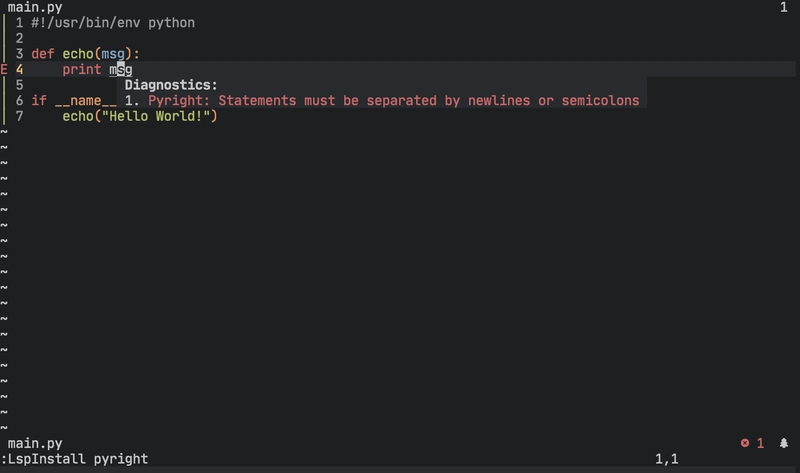
Task: Click the Pyright diagnostic error message
Action: [x=393, y=101]
